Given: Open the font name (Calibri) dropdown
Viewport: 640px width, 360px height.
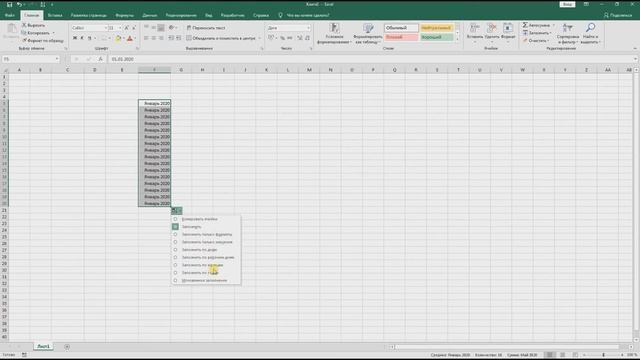Looking at the screenshot, I should point(106,28).
